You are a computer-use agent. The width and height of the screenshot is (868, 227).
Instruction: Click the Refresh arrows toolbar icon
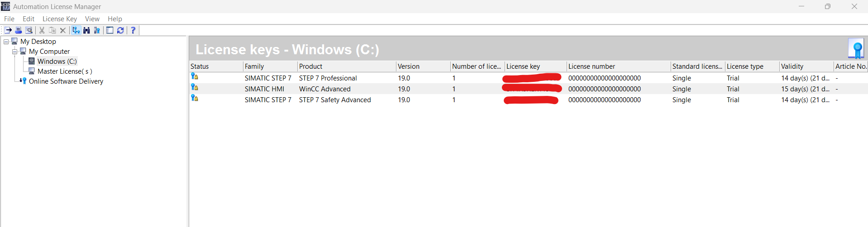click(x=120, y=30)
